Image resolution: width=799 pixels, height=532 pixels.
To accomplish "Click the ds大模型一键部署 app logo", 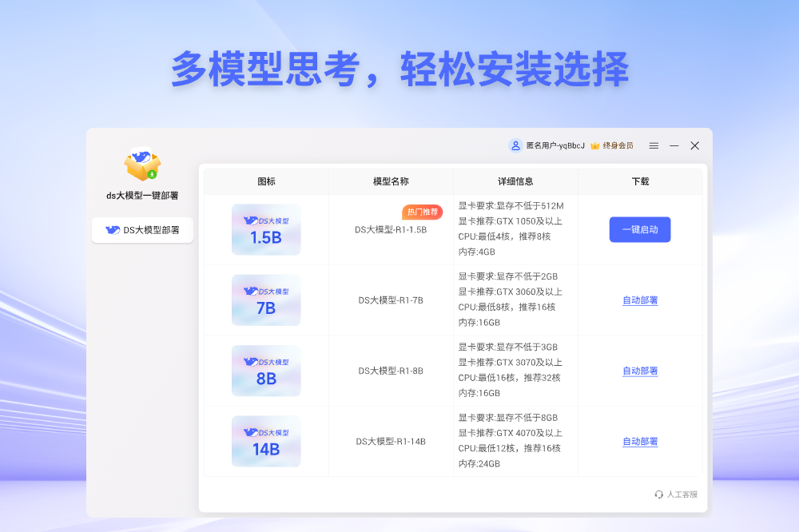I will (x=142, y=165).
